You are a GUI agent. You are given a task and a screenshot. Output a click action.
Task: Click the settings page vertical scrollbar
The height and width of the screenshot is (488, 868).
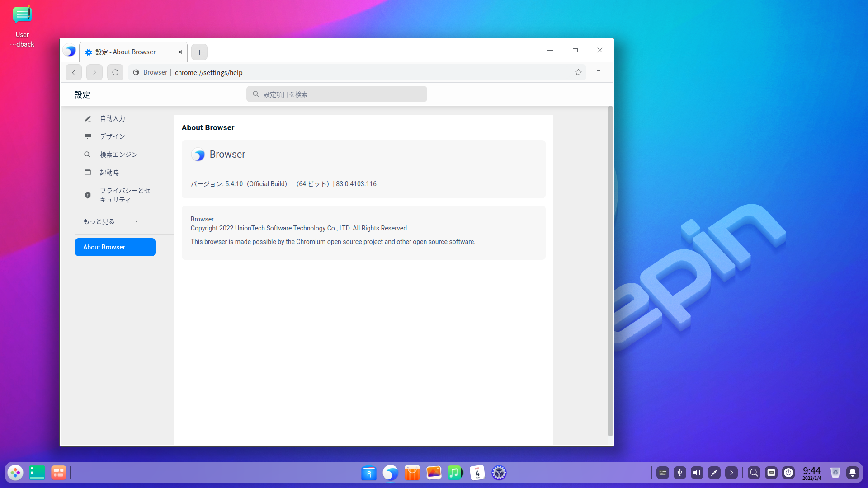point(610,271)
